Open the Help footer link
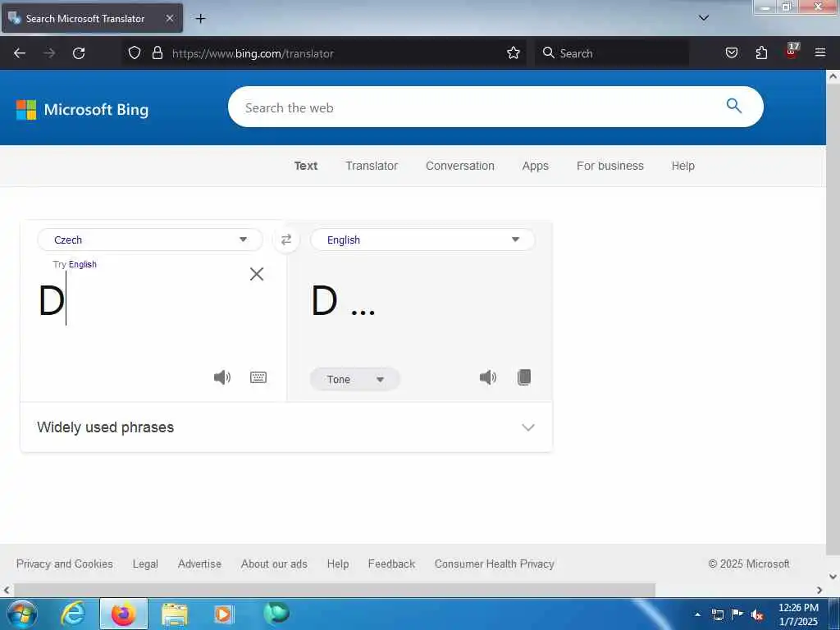The height and width of the screenshot is (630, 840). coord(337,564)
